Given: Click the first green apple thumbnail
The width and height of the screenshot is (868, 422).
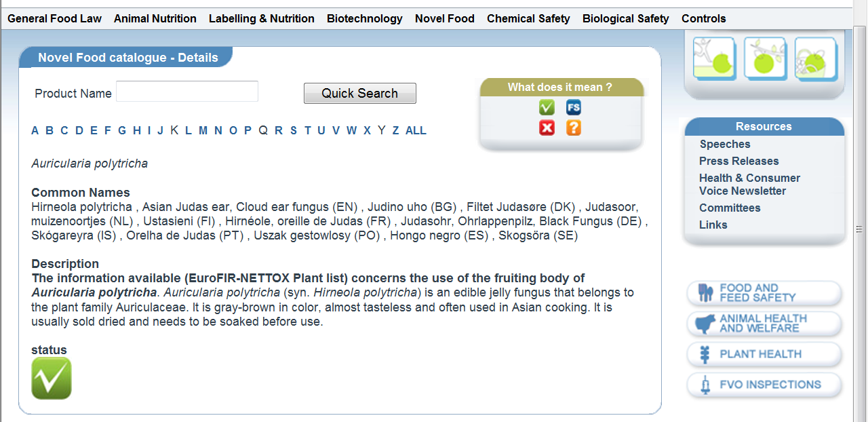Looking at the screenshot, I should [x=715, y=58].
